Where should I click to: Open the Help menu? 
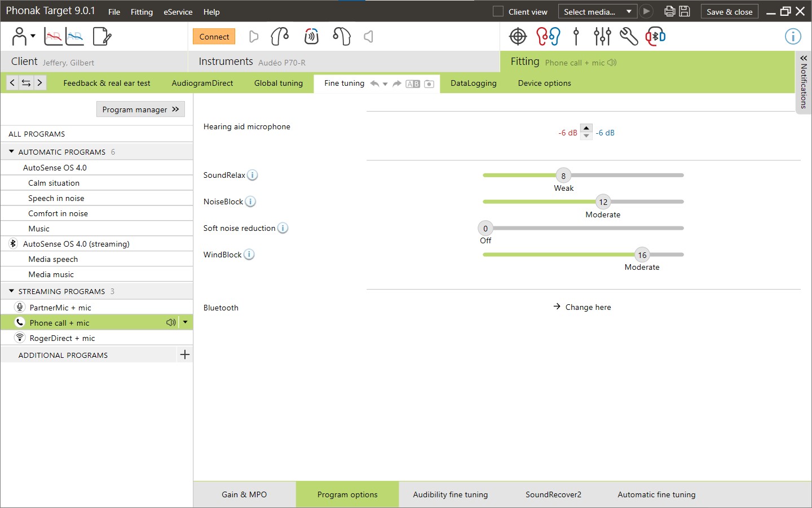(x=211, y=12)
